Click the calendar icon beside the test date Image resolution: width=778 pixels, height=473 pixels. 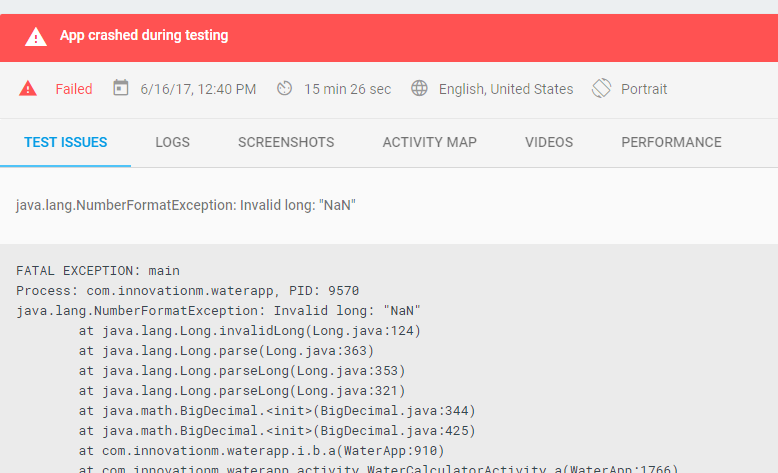click(x=121, y=89)
